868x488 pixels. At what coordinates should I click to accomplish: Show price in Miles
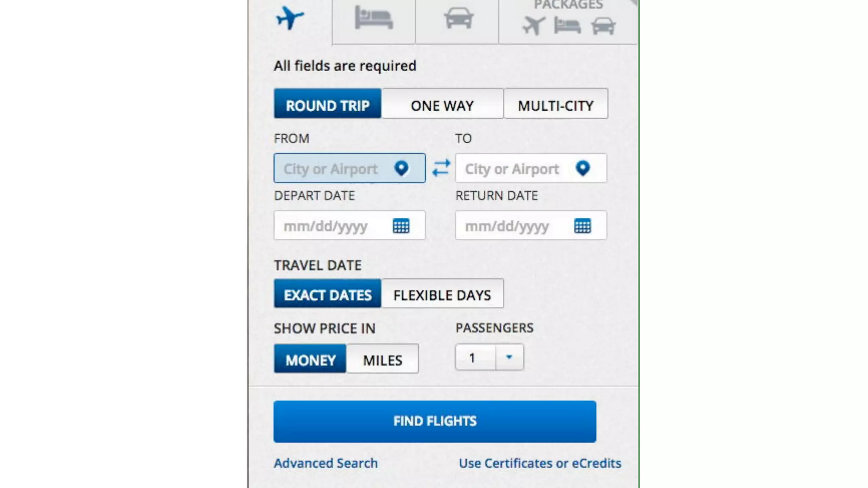point(382,360)
